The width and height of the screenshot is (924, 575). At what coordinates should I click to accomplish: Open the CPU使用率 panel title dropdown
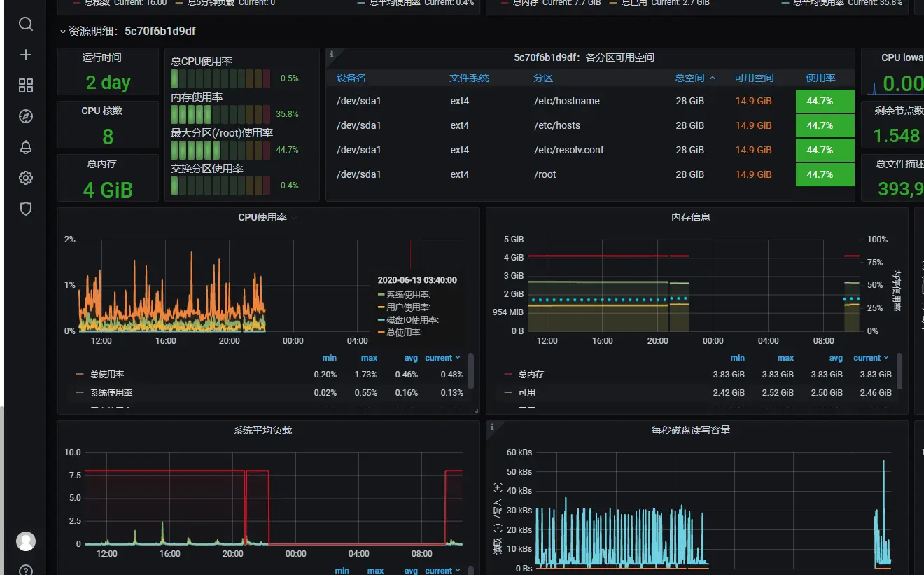coord(262,217)
